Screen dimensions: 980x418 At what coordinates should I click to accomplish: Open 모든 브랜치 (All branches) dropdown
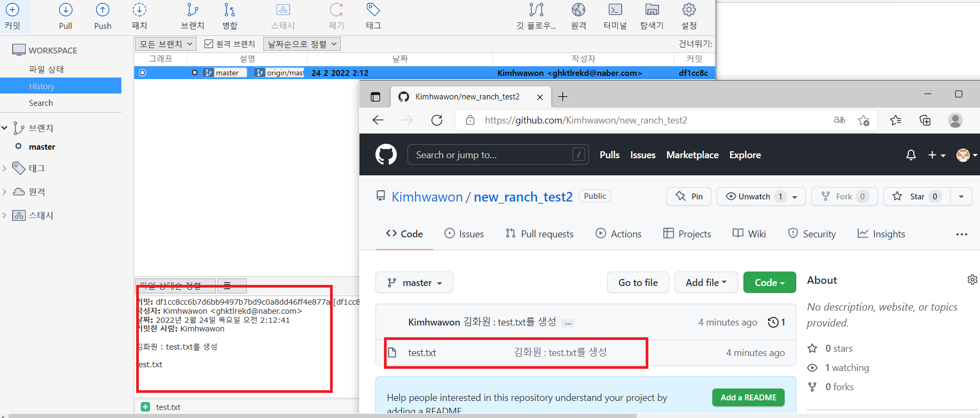coord(166,44)
